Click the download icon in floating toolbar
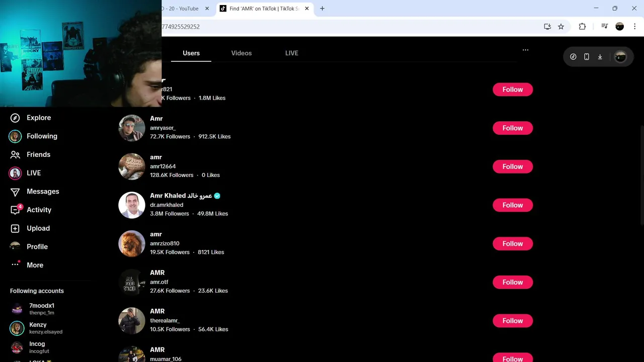The width and height of the screenshot is (644, 362). click(x=600, y=57)
